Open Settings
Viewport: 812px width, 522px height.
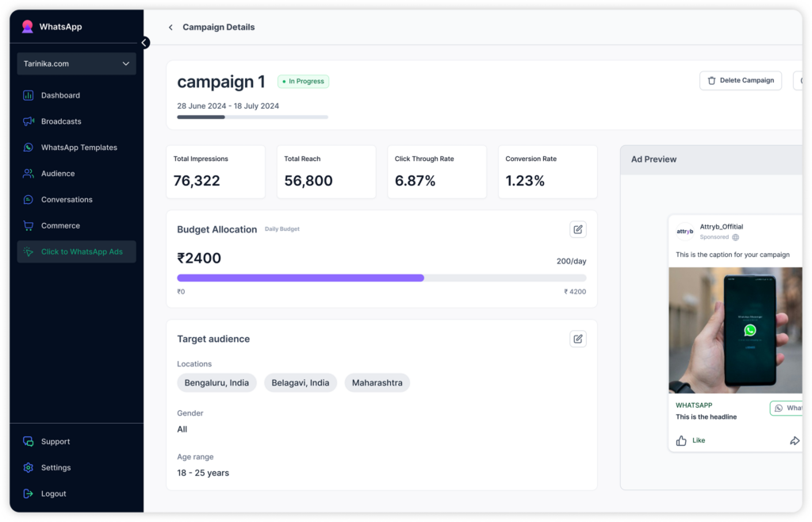tap(56, 467)
